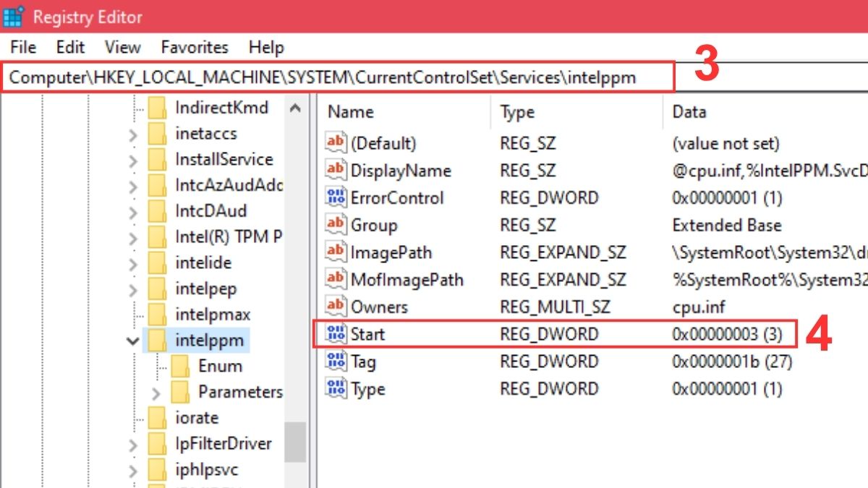The height and width of the screenshot is (488, 868).
Task: Click the Parameters subkey folder icon
Action: point(181,392)
